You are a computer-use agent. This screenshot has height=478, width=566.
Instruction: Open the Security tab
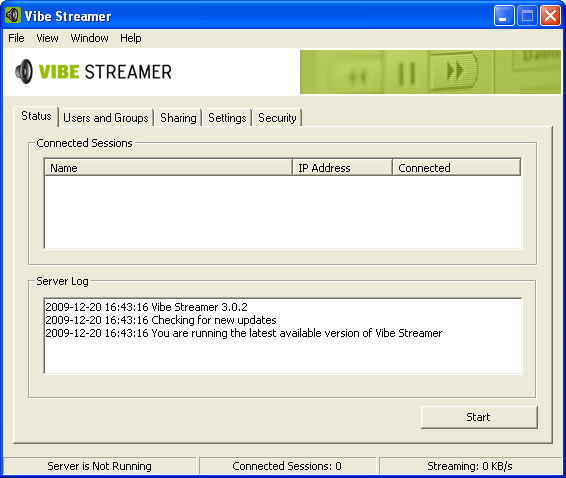[277, 118]
